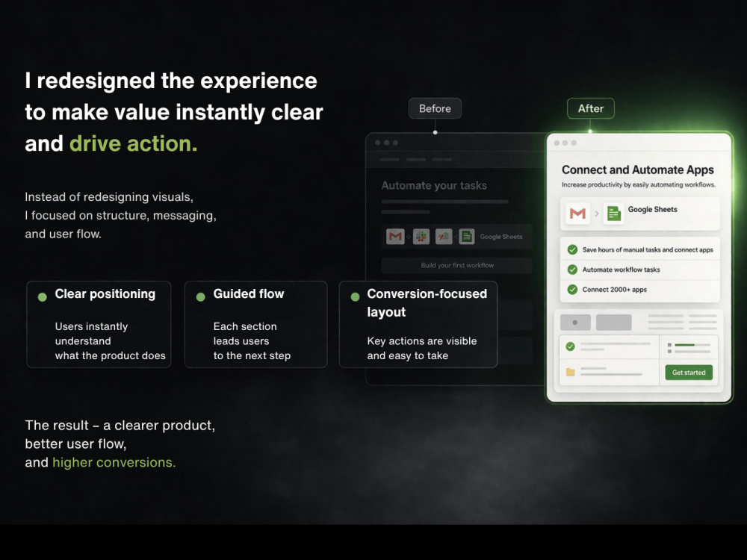Toggle the green checkmark in the lower After panel row
Viewport: 747px width, 560px height.
pos(570,346)
